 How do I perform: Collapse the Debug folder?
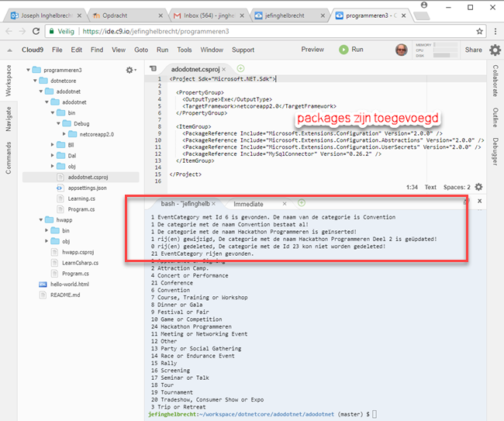click(58, 123)
